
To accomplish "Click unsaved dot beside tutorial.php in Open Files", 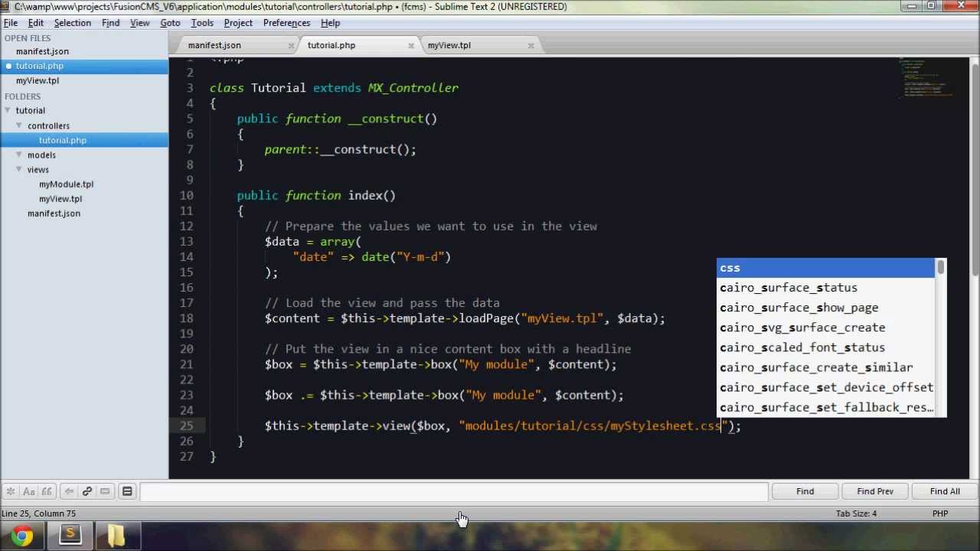I will 8,66.
